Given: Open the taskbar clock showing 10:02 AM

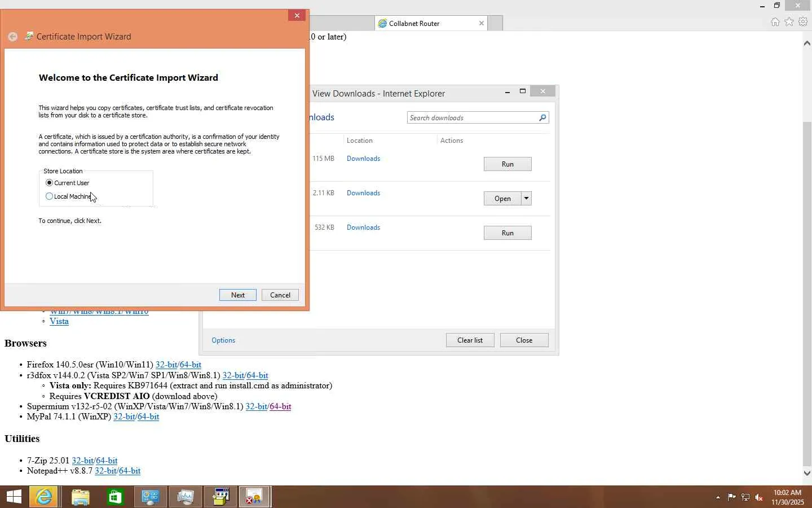Looking at the screenshot, I should [x=788, y=497].
